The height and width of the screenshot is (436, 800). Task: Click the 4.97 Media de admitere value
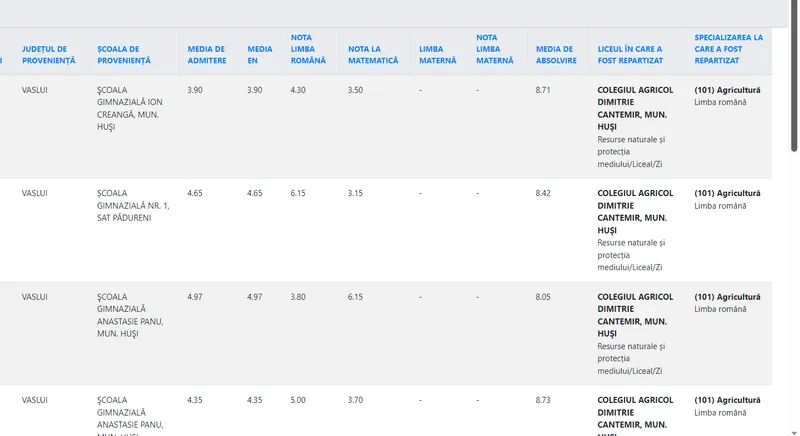[x=195, y=297]
